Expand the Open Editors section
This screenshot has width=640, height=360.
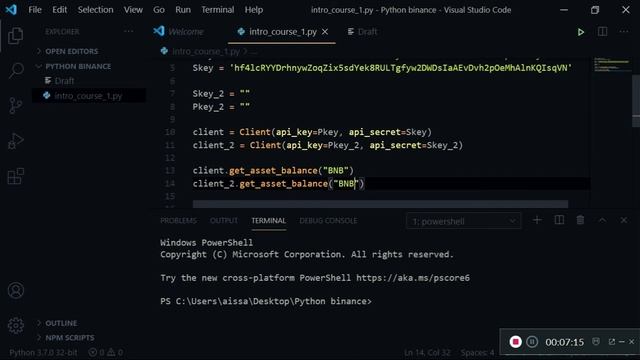click(x=71, y=51)
